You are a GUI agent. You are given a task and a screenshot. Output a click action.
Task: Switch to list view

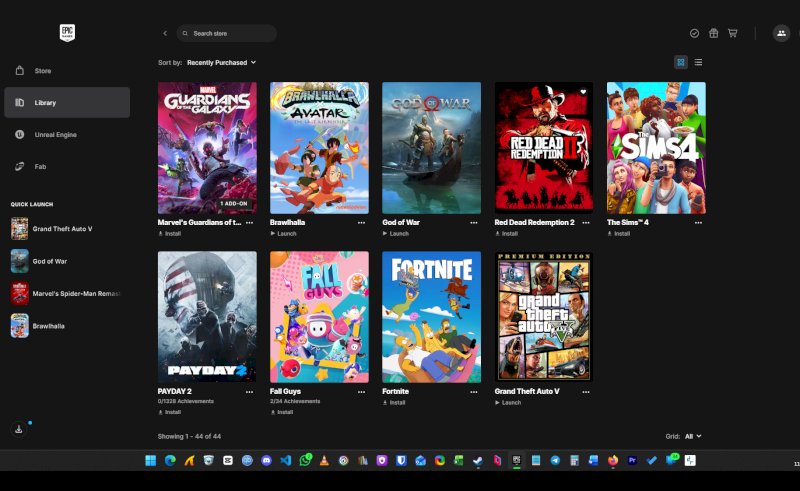pyautogui.click(x=698, y=62)
